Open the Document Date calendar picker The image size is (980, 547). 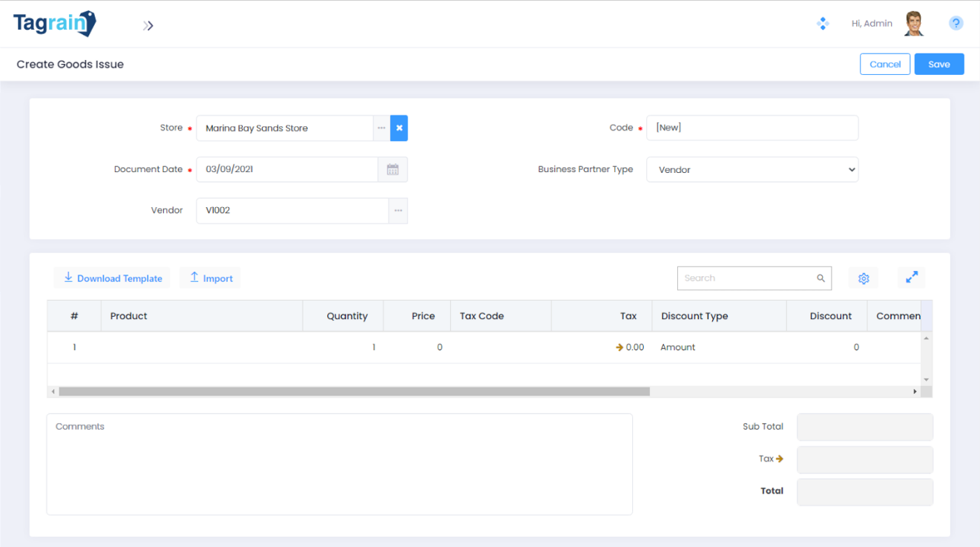coord(392,170)
